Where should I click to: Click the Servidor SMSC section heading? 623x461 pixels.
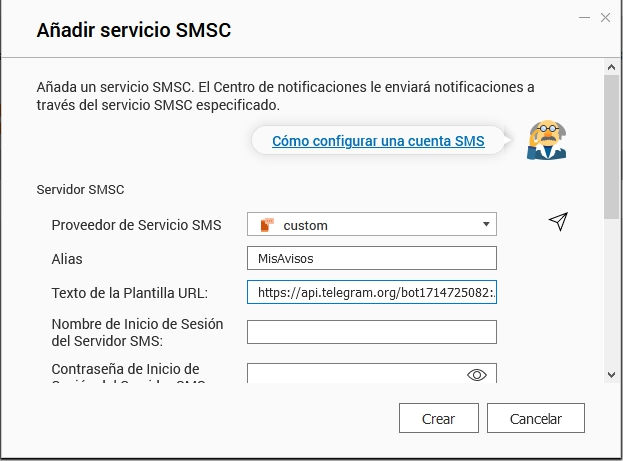80,189
